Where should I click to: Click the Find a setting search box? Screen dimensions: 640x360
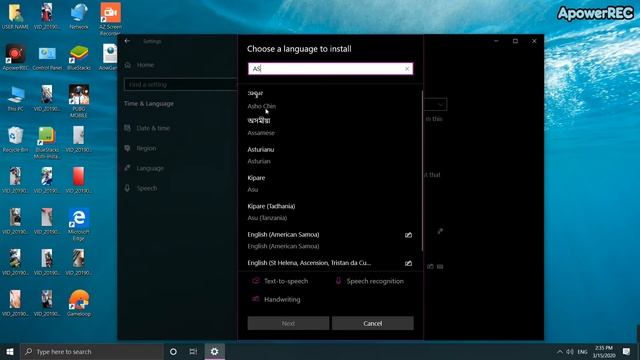click(180, 84)
